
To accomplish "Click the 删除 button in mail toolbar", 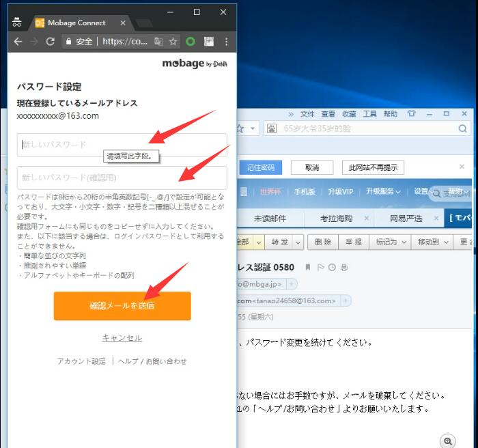I will (323, 242).
